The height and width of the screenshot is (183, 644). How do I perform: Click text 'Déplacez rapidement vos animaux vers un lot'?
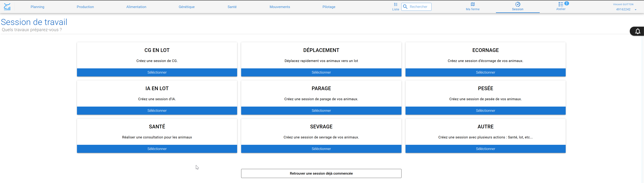tap(321, 61)
